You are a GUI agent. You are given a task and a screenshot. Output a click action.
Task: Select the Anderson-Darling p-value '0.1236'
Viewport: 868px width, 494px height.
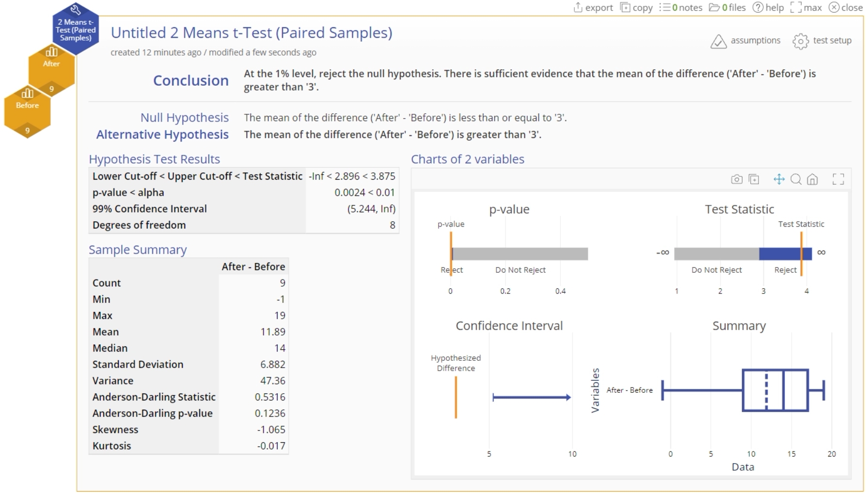pyautogui.click(x=270, y=414)
